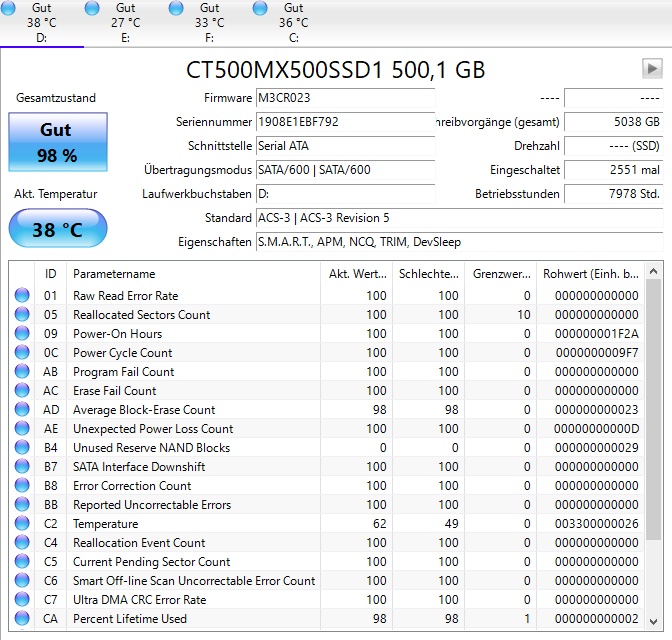This screenshot has height=640, width=672.
Task: Click status icon for Erase Fail Count
Action: 22,391
